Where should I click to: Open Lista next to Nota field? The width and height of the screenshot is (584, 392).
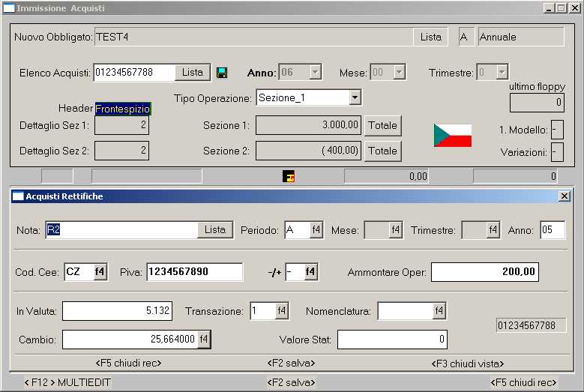pyautogui.click(x=215, y=229)
